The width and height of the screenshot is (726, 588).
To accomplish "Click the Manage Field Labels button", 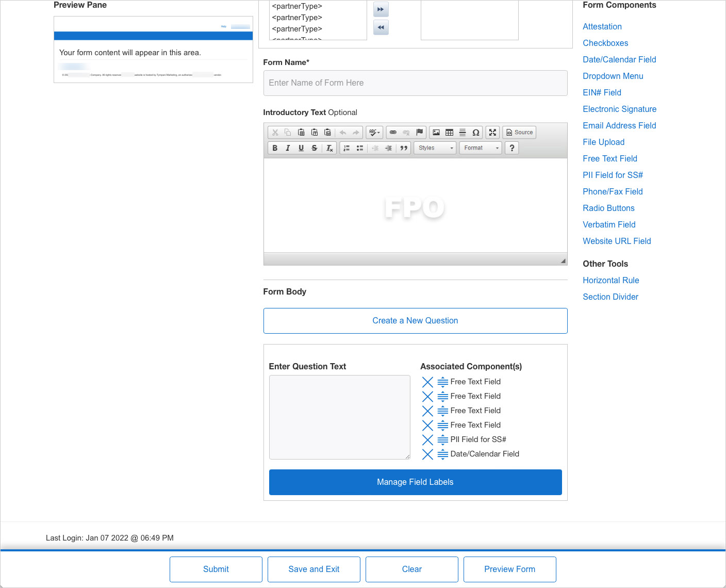I will 415,482.
